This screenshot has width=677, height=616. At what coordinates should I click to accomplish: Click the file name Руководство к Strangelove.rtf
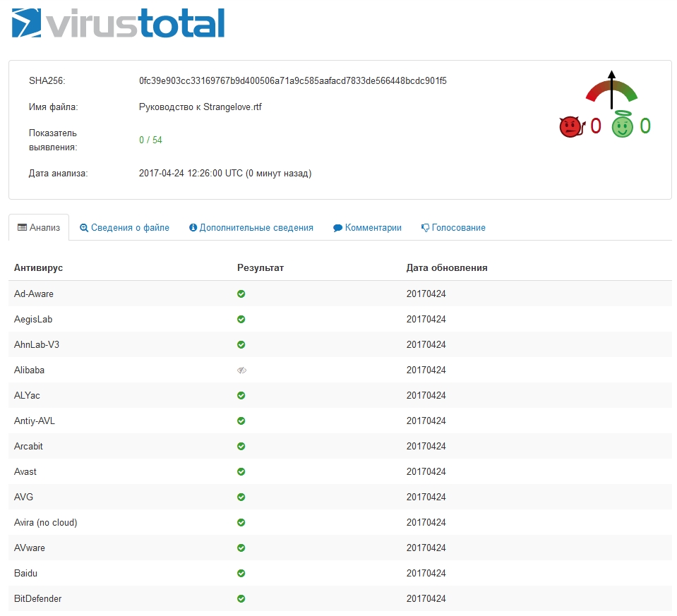(x=200, y=107)
